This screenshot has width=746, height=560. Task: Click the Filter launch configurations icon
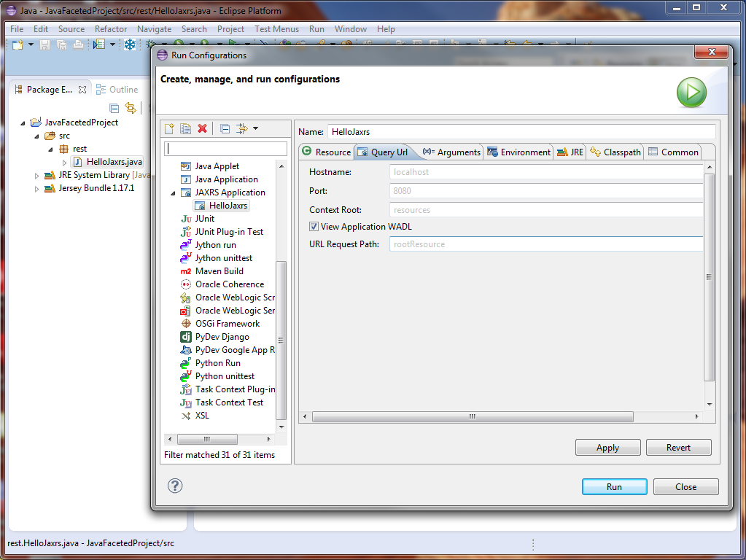click(241, 128)
